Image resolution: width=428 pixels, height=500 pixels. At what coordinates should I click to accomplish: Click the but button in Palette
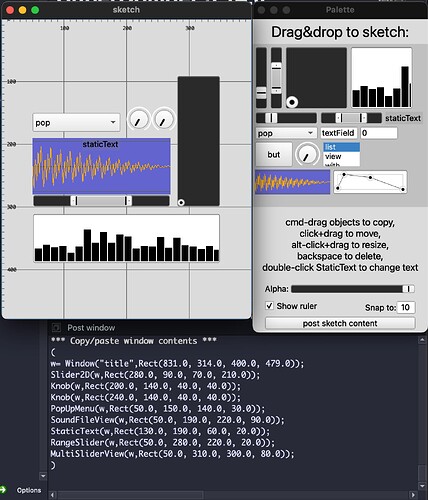[x=274, y=154]
